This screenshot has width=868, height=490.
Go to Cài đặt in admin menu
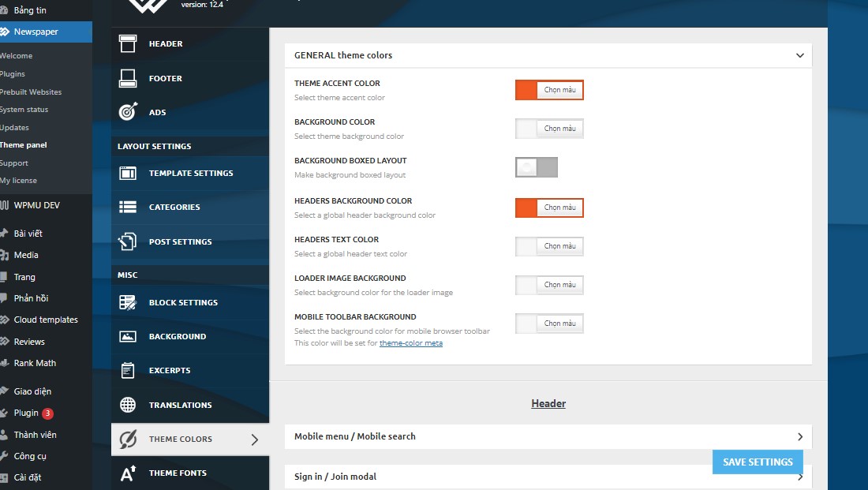[x=27, y=477]
